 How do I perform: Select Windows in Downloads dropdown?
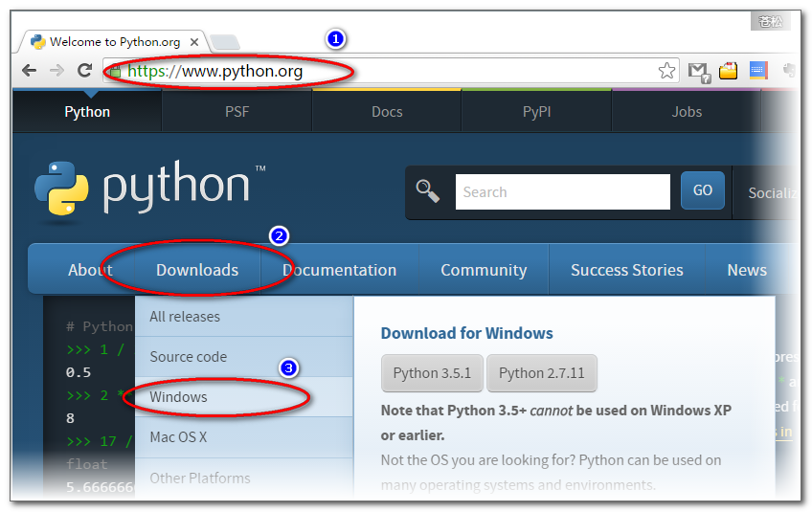[x=244, y=397]
